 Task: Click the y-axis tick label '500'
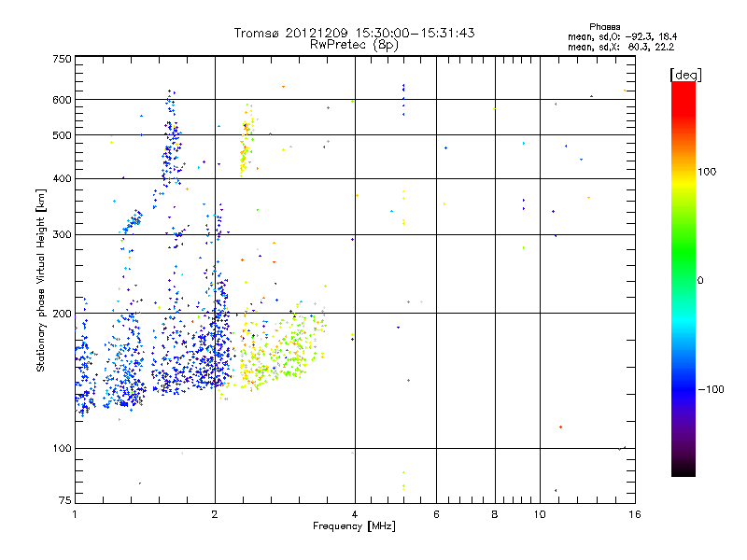click(63, 135)
